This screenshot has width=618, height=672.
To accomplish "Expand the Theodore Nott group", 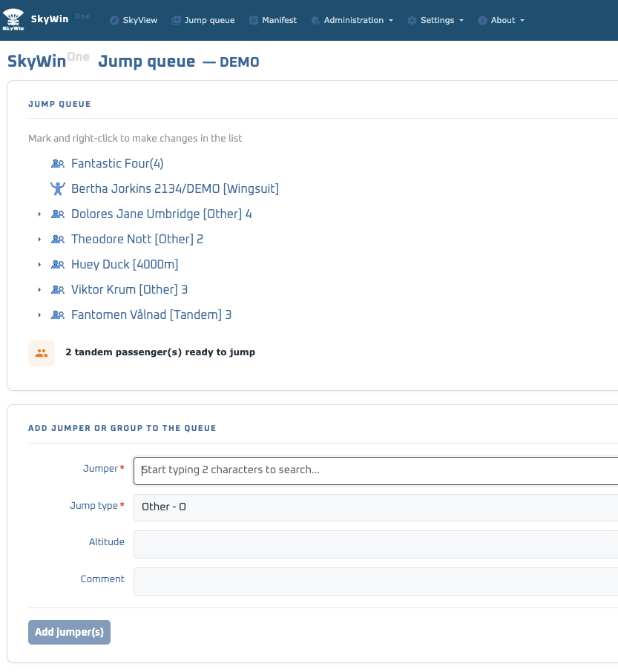I will pyautogui.click(x=39, y=239).
